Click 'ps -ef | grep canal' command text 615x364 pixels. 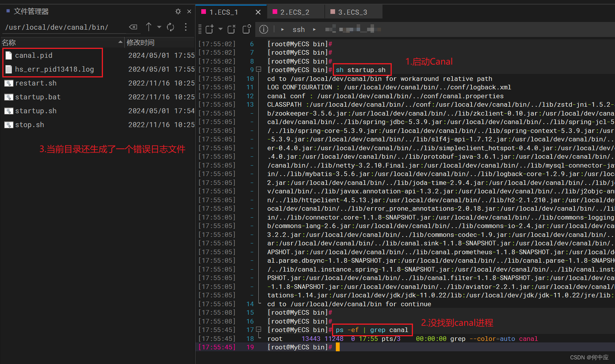click(372, 330)
